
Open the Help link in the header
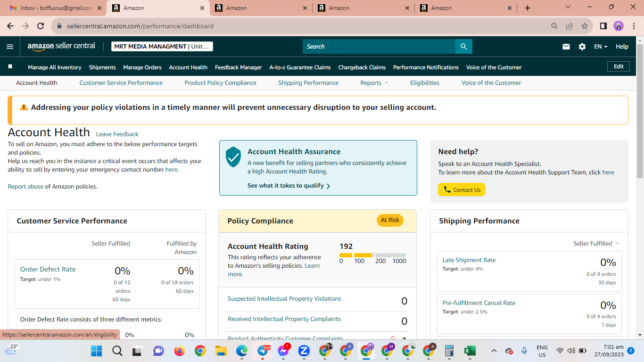tap(622, 47)
